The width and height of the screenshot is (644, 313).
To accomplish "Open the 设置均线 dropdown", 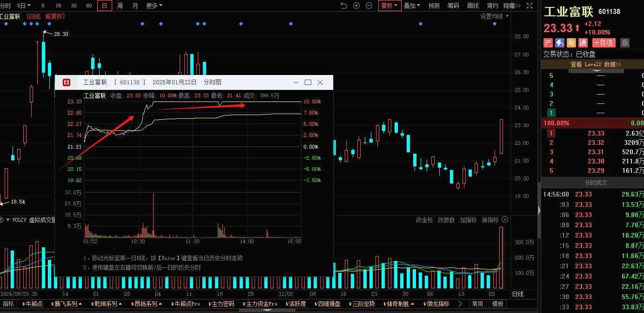I will 495,16.
